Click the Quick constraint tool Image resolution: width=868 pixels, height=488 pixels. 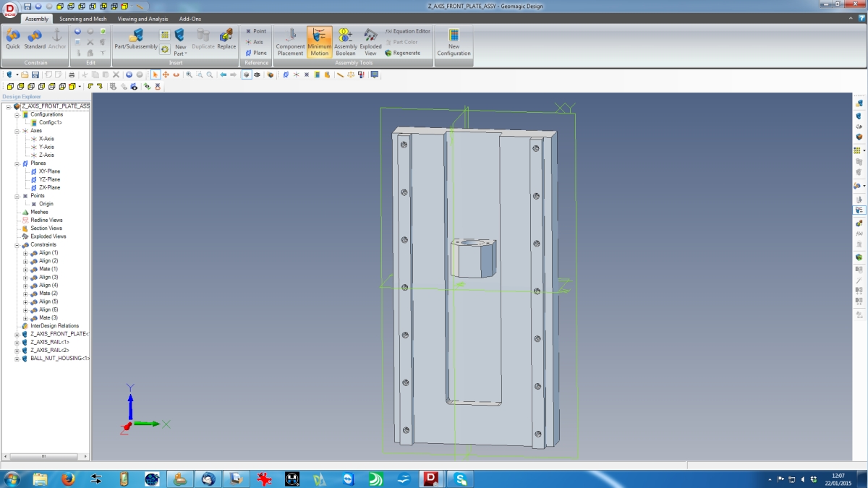coord(13,39)
